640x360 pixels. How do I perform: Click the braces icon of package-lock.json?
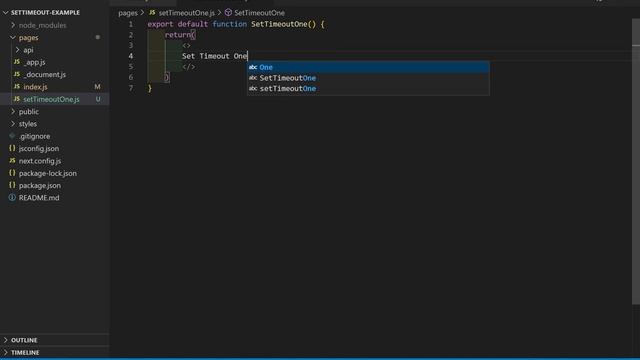click(x=12, y=173)
